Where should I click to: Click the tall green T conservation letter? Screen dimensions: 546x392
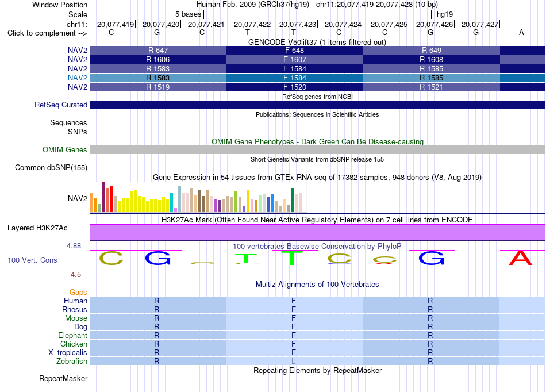(x=292, y=258)
